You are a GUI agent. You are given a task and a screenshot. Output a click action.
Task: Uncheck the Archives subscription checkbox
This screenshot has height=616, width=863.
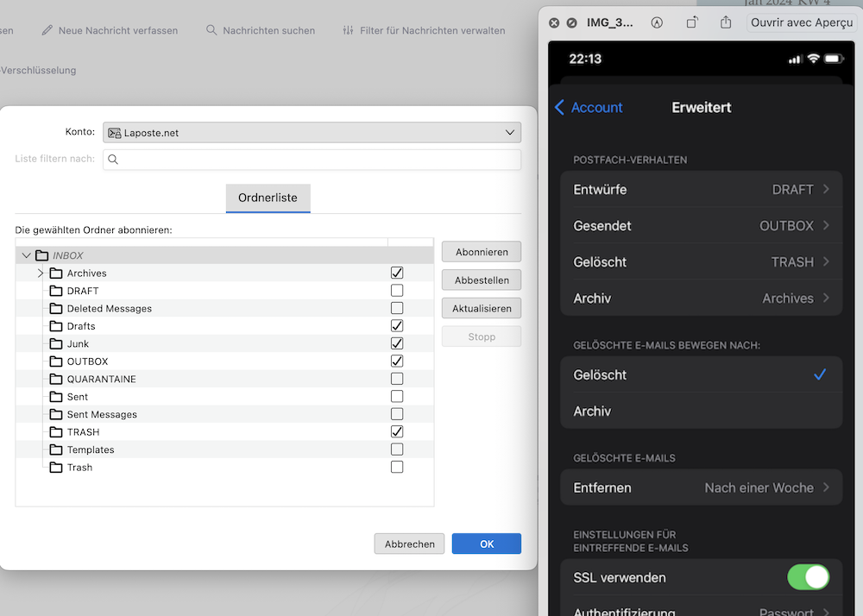pyautogui.click(x=397, y=273)
